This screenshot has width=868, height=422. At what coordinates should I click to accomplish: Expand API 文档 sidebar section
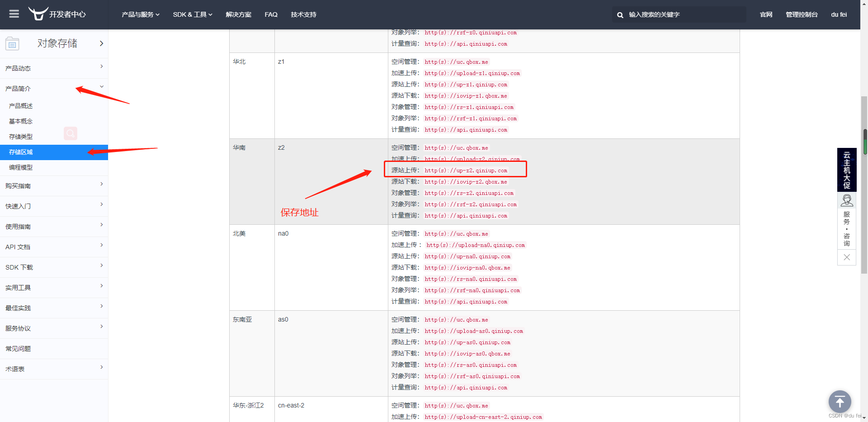[x=54, y=247]
